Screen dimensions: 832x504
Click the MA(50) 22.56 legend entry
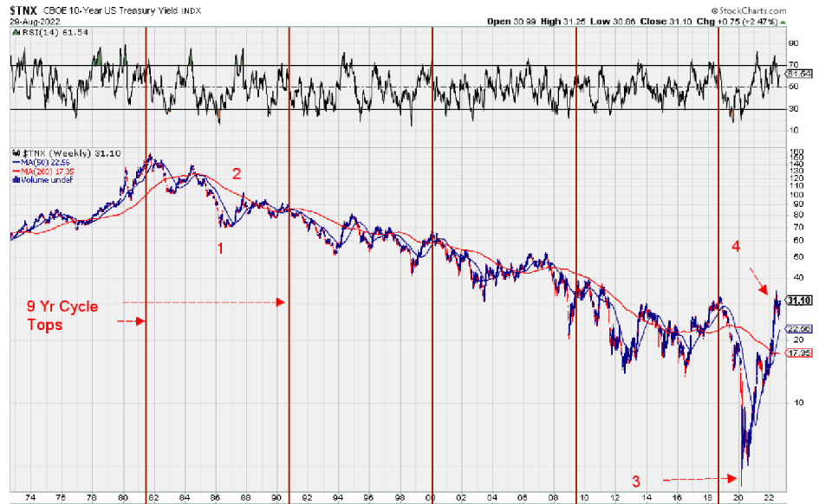[x=42, y=163]
